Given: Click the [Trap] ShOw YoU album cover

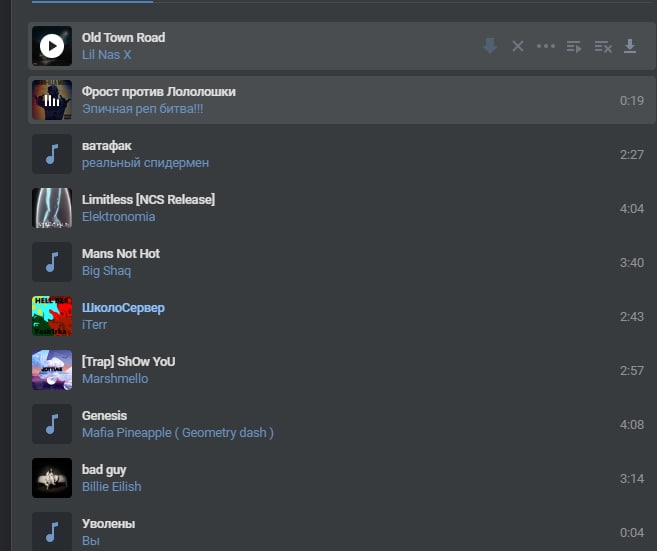Looking at the screenshot, I should [x=52, y=370].
